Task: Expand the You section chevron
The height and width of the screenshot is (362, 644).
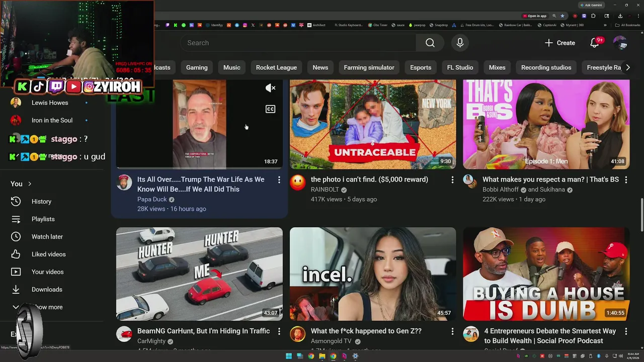Action: coord(30,184)
